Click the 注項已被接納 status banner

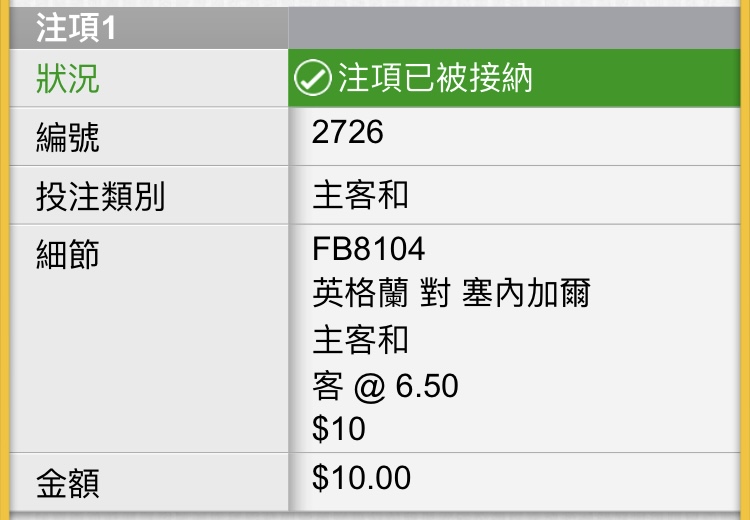point(514,78)
